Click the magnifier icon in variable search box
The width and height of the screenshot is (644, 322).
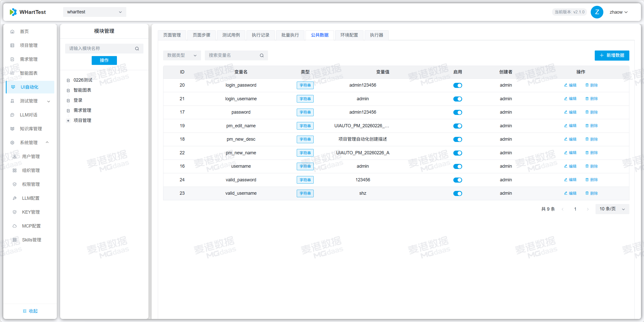[262, 55]
